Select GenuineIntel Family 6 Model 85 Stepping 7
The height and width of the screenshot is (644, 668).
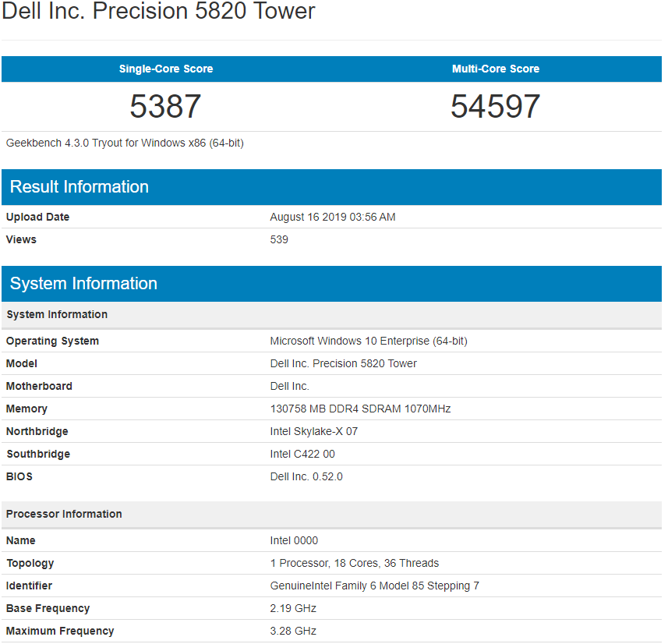pyautogui.click(x=374, y=586)
